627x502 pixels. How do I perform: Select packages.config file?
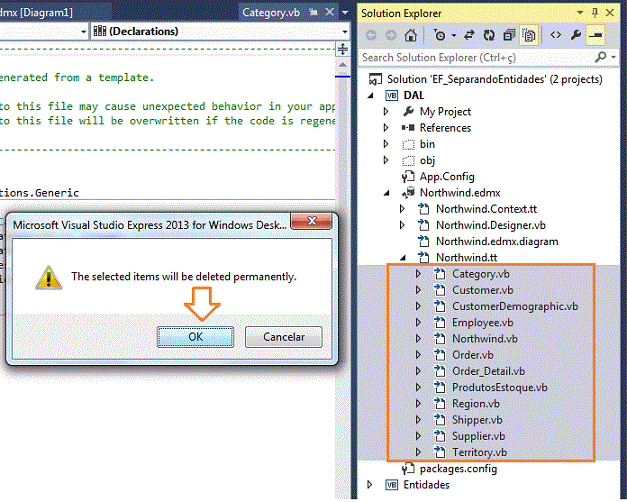pyautogui.click(x=458, y=468)
